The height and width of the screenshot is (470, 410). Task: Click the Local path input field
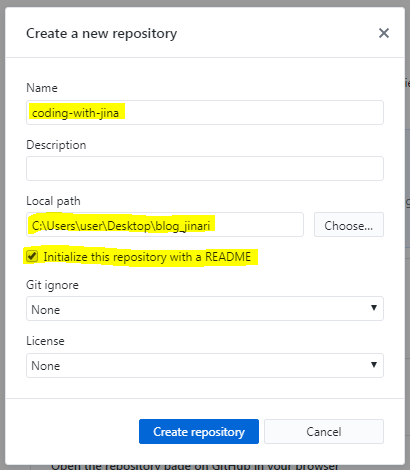(x=165, y=225)
